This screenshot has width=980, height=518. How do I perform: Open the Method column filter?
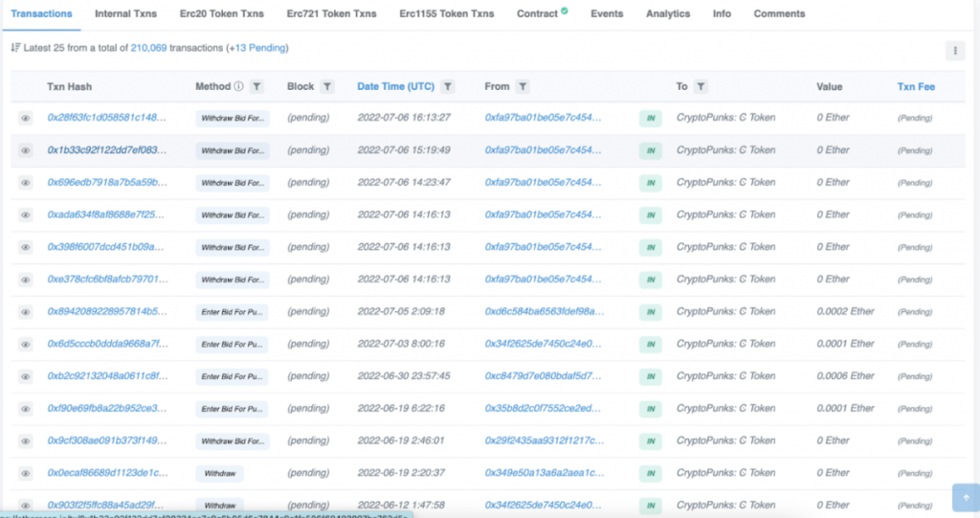(x=256, y=87)
